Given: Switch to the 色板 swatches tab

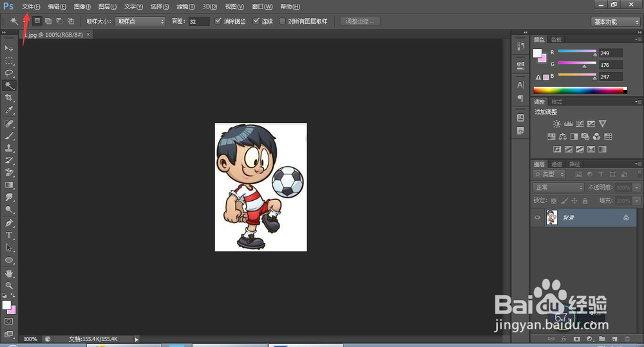Looking at the screenshot, I should pyautogui.click(x=556, y=39).
